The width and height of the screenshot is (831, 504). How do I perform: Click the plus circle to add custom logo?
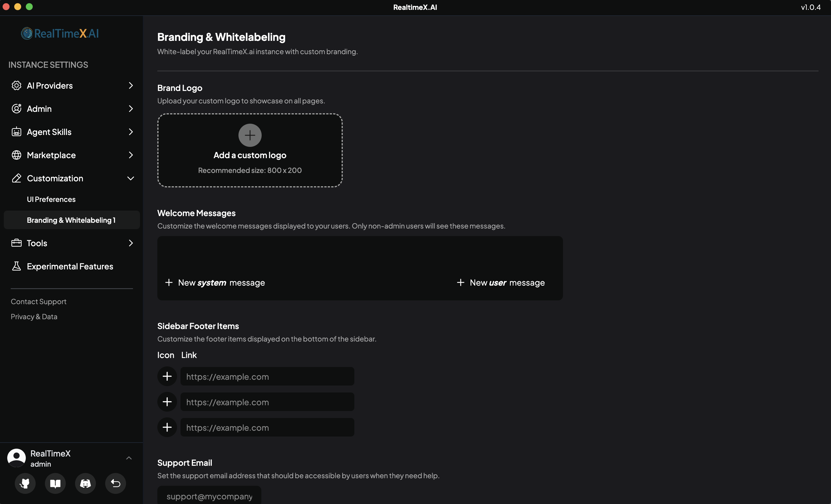(x=249, y=135)
